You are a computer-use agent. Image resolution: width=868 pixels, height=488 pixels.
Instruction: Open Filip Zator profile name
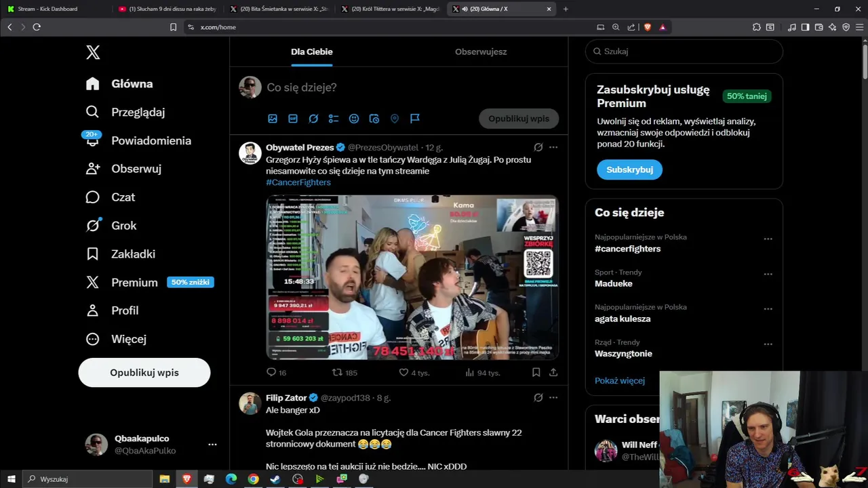(286, 398)
